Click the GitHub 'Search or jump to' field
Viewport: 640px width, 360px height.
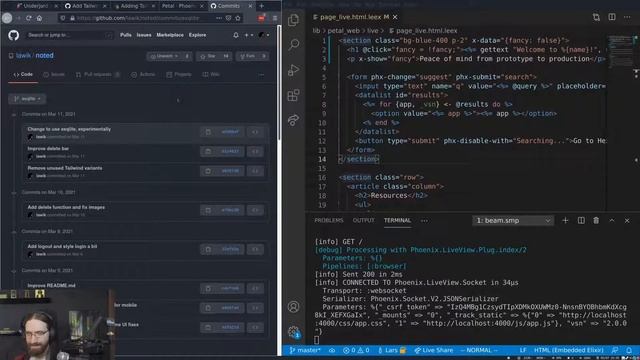pyautogui.click(x=69, y=35)
